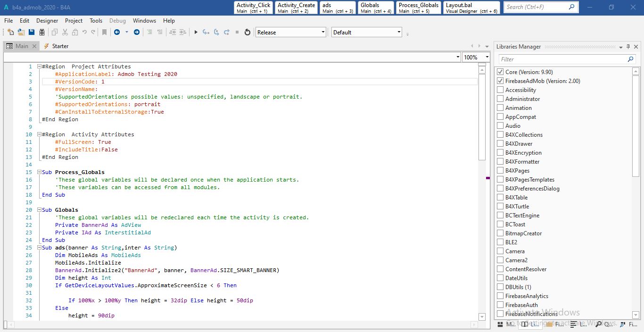Screen dimensions: 644x332
Task: Uncheck the FirebaseAdMob library
Action: [500, 81]
